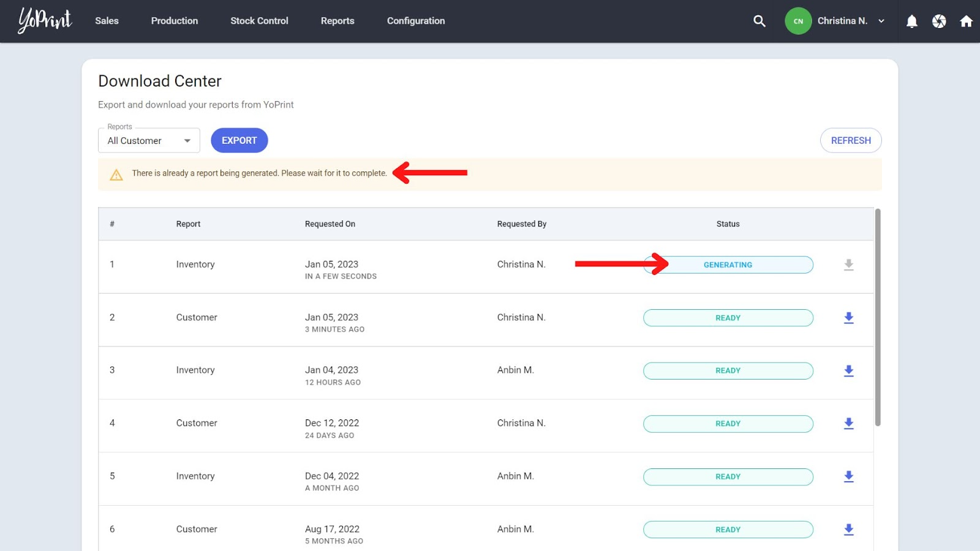Click the GENERATING status badge
Screen dimensions: 980x551
pyautogui.click(x=728, y=264)
